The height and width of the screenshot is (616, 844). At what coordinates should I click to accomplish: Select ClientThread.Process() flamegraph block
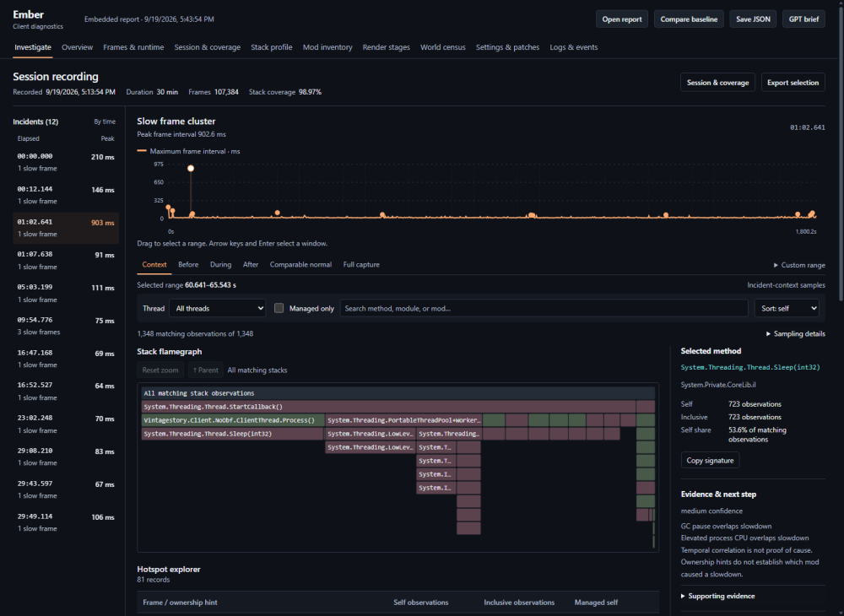pyautogui.click(x=233, y=420)
